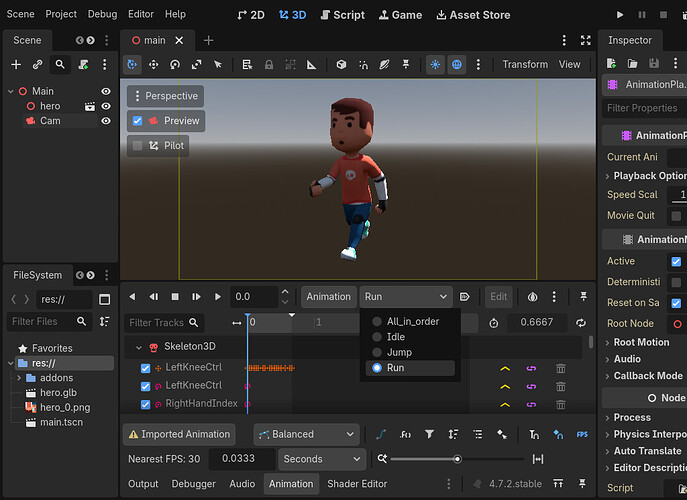Toggle preview sunlight icon
The width and height of the screenshot is (687, 500).
pos(435,65)
